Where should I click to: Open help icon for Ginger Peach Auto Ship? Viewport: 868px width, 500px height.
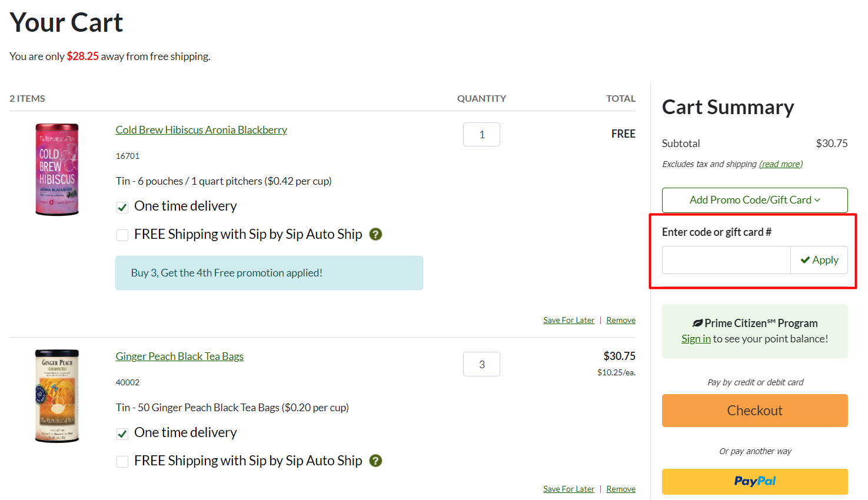coord(375,461)
